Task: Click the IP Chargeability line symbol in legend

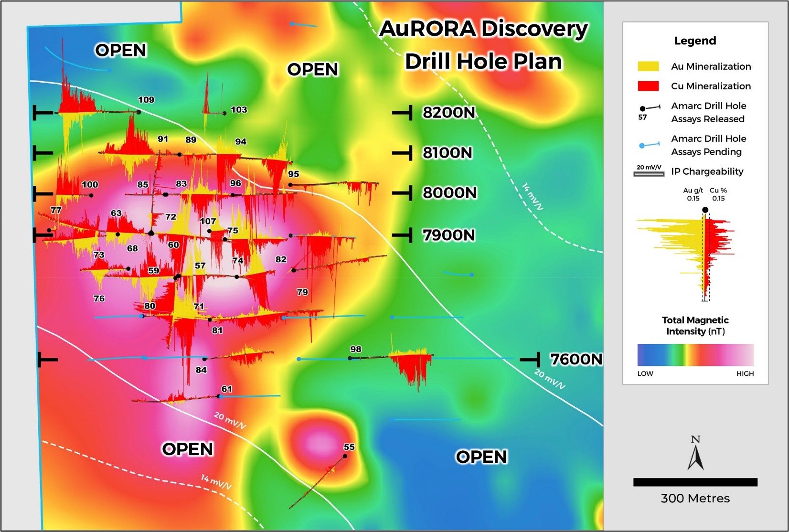Action: [649, 174]
